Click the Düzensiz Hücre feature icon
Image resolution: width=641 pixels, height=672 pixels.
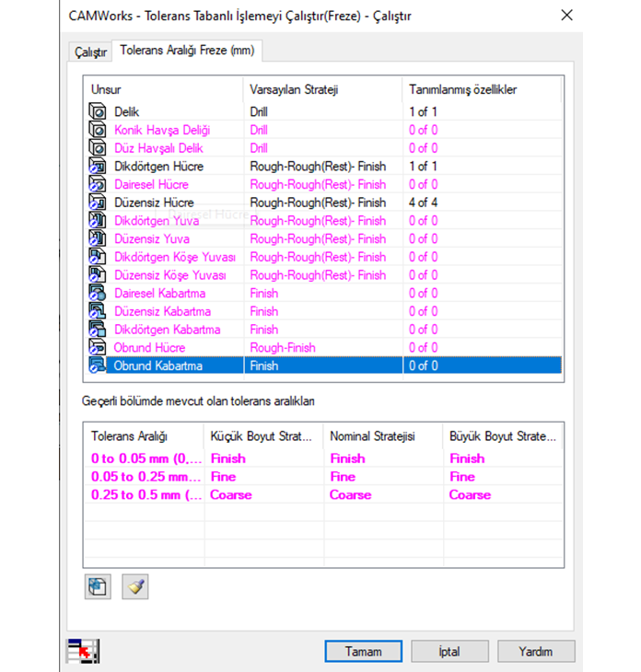(98, 203)
